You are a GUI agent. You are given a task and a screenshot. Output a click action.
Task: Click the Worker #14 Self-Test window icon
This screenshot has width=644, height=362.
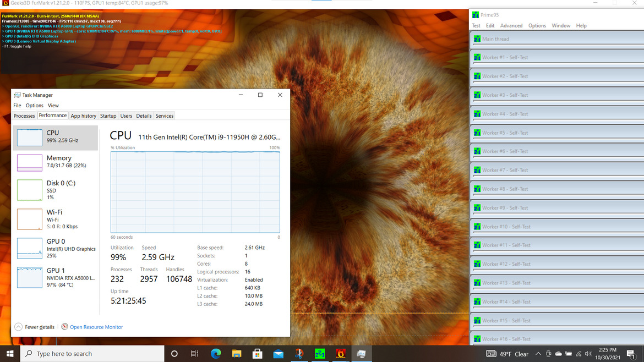click(477, 302)
